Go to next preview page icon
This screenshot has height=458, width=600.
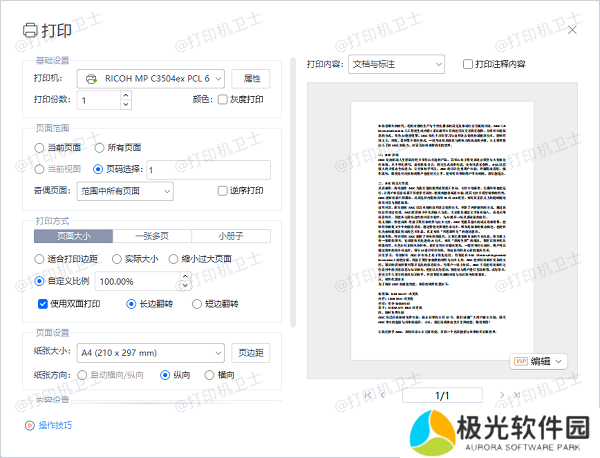pyautogui.click(x=502, y=395)
